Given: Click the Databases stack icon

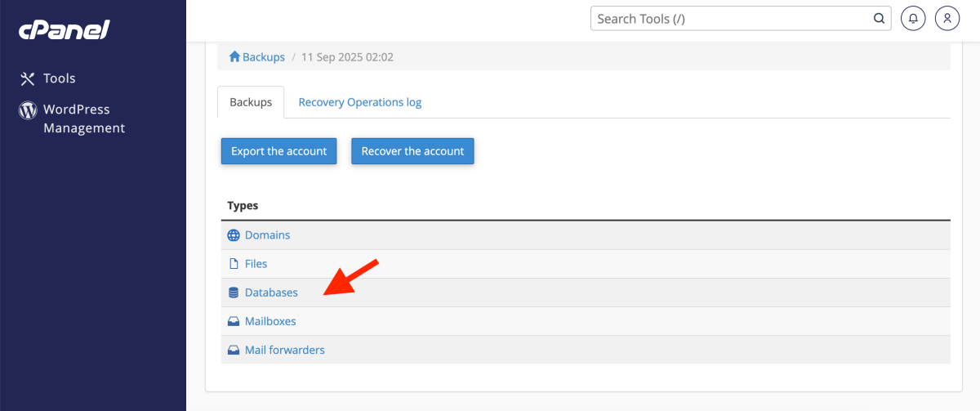Looking at the screenshot, I should tap(234, 293).
